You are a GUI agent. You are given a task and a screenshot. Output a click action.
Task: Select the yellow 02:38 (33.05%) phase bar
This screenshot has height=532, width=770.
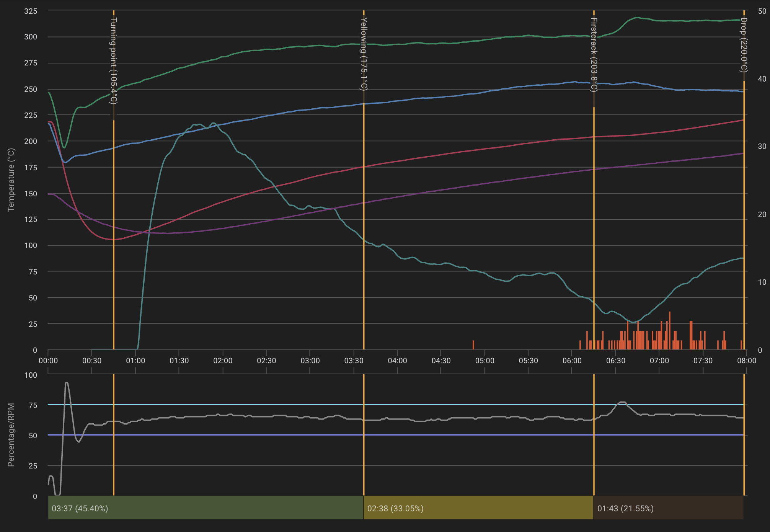pos(478,508)
